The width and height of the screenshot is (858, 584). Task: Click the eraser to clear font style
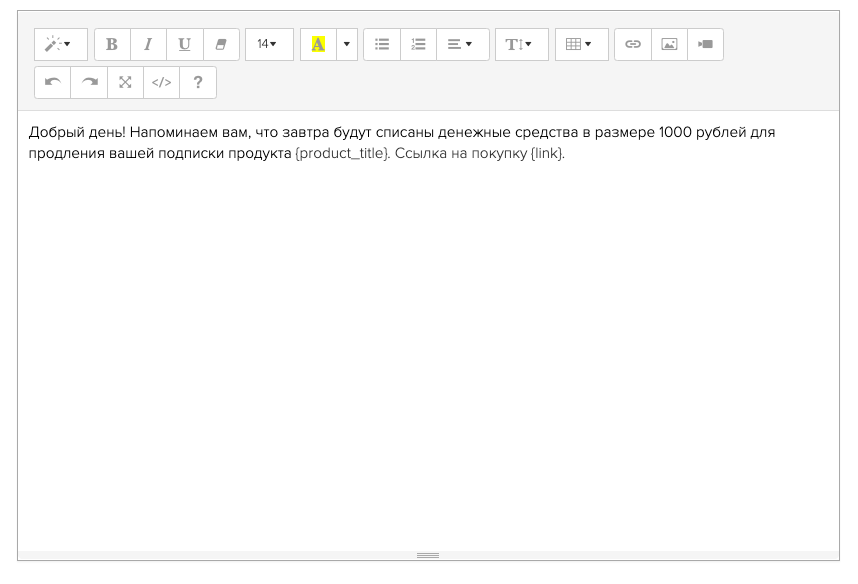click(221, 45)
